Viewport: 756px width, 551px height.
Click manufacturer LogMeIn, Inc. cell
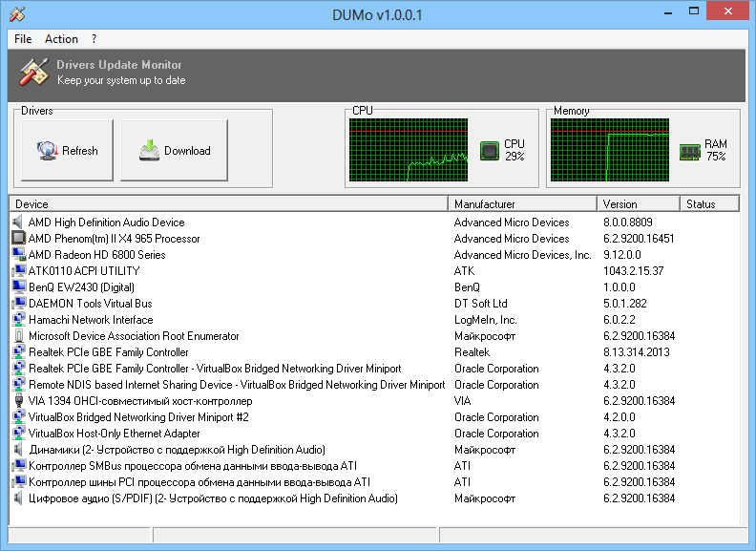pyautogui.click(x=486, y=320)
